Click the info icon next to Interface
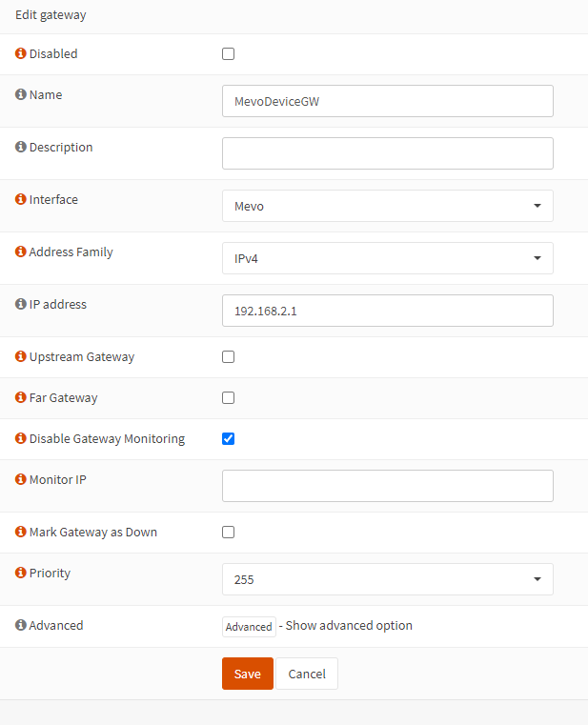This screenshot has width=588, height=725. pos(21,200)
